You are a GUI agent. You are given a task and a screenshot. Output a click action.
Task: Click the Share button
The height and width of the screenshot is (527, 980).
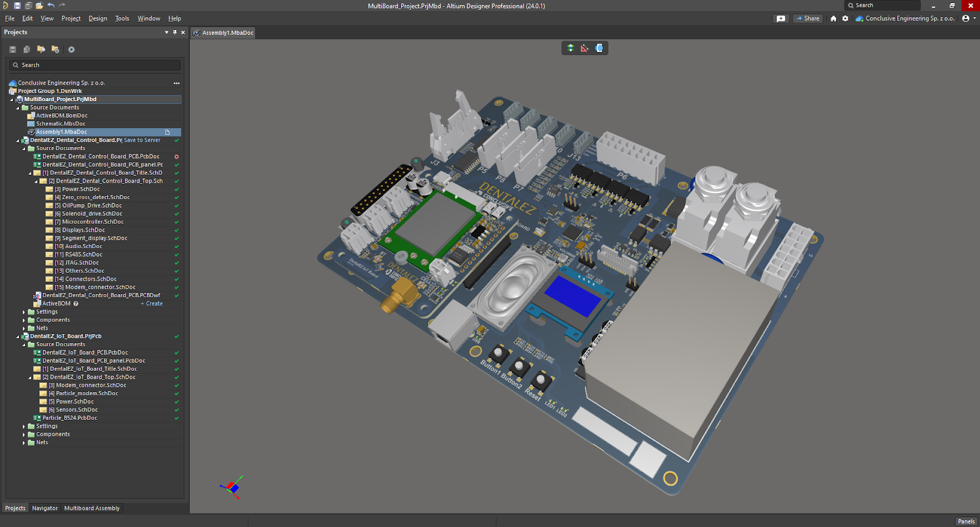pyautogui.click(x=808, y=18)
